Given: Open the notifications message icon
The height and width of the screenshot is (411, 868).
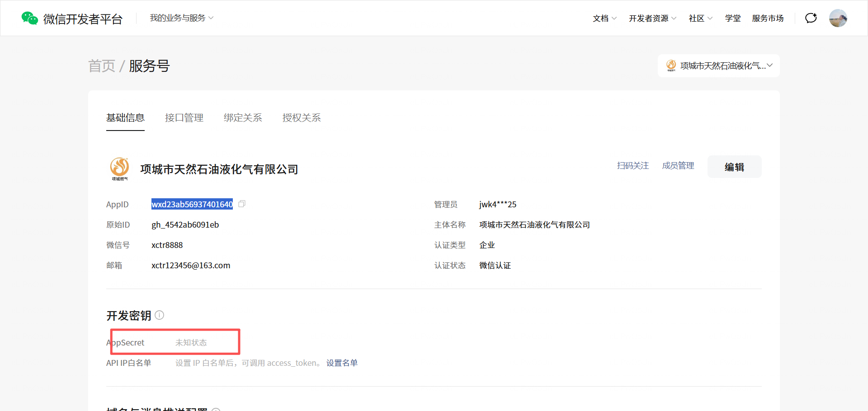Looking at the screenshot, I should click(x=811, y=18).
